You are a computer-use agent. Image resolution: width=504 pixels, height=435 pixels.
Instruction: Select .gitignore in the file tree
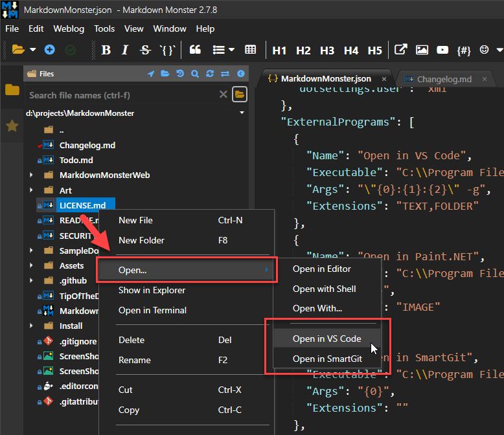(x=78, y=342)
